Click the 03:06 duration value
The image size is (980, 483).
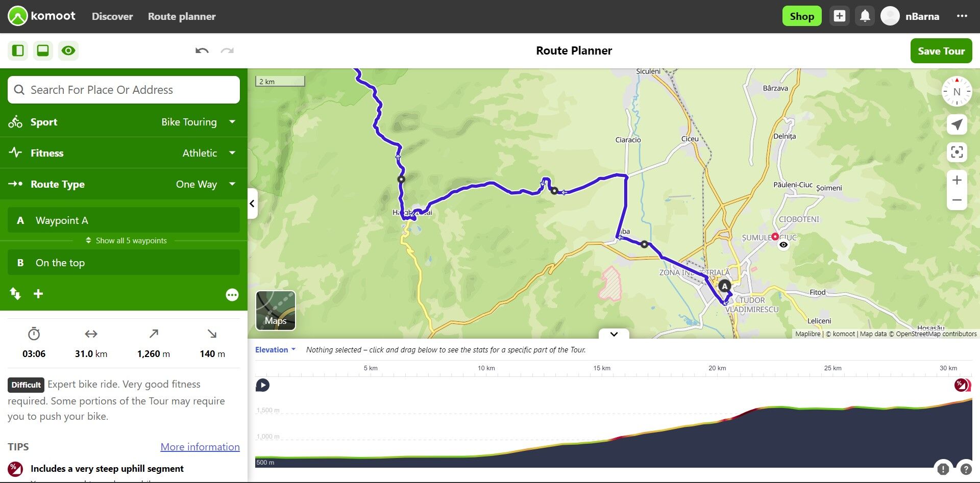point(34,354)
